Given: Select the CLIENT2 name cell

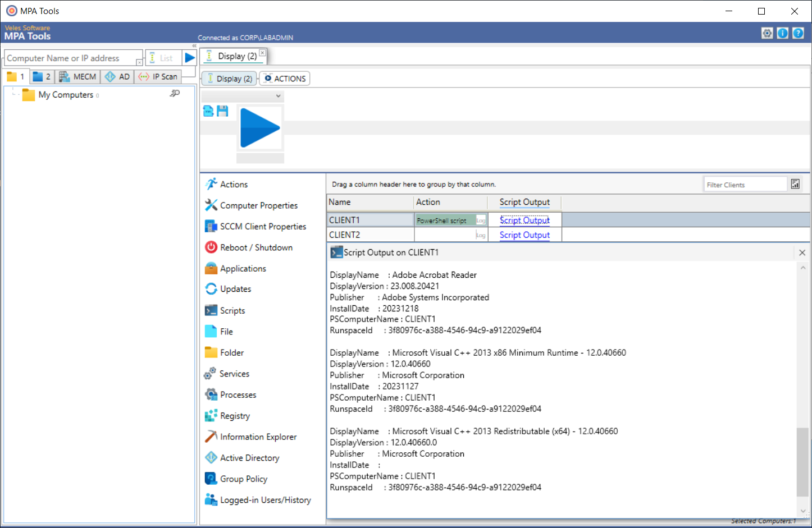Looking at the screenshot, I should [x=370, y=235].
